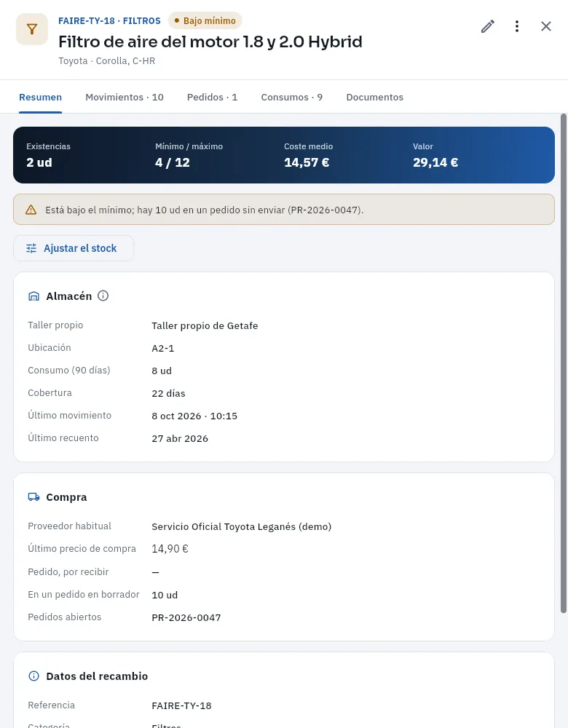568x728 pixels.
Task: Click the part title Filtro de aire del motor
Action: tap(210, 41)
